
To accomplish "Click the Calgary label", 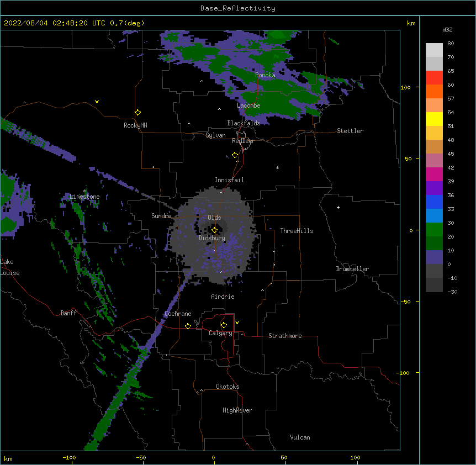I will pos(220,333).
